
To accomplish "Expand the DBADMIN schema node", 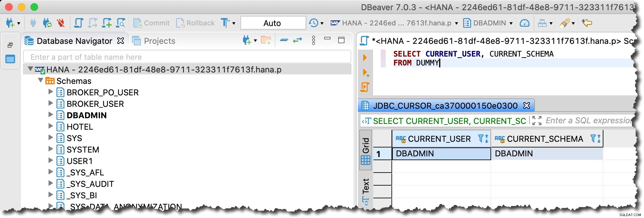I will tap(50, 115).
